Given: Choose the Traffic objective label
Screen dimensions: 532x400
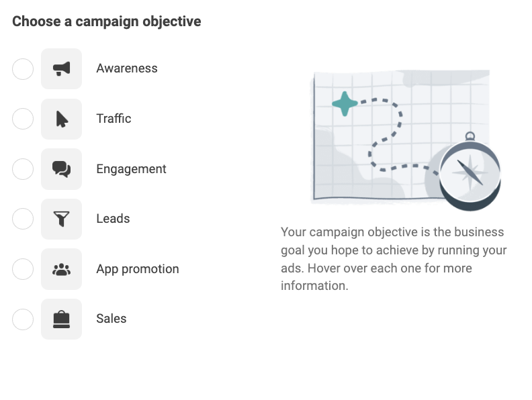Looking at the screenshot, I should 114,119.
